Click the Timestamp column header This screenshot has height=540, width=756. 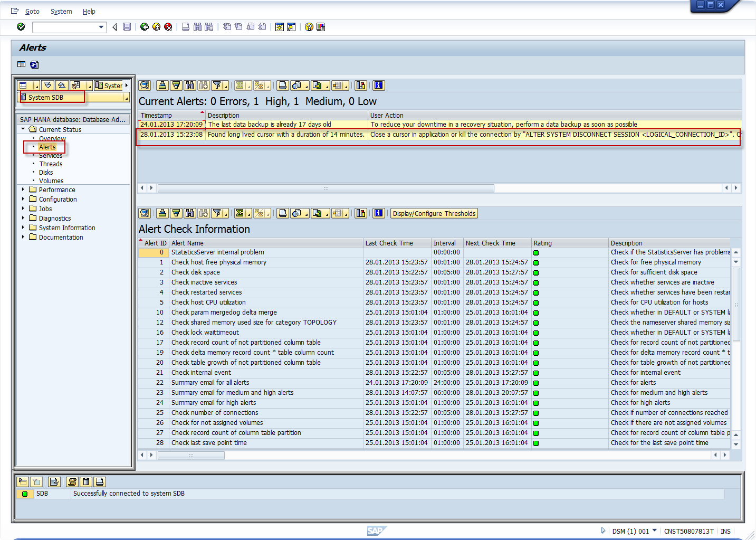pyautogui.click(x=171, y=115)
